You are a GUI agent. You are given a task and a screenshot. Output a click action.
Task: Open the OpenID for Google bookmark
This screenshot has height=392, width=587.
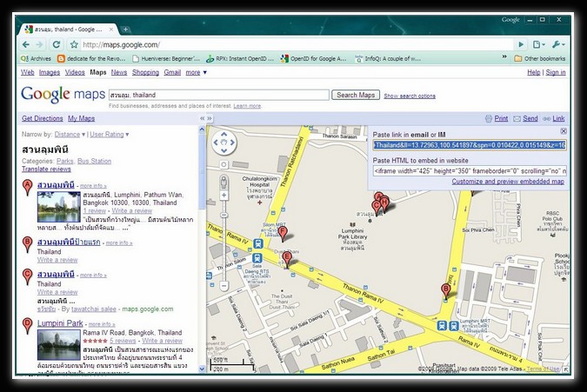point(314,59)
